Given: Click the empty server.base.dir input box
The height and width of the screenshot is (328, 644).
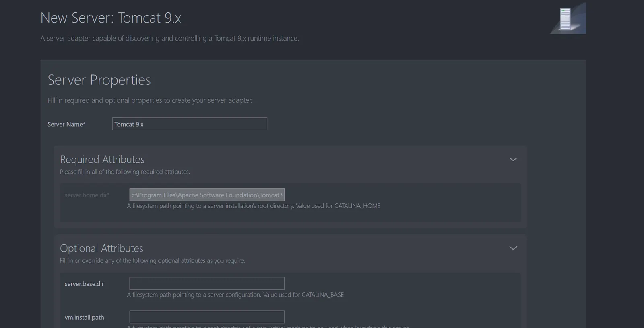Looking at the screenshot, I should click(206, 283).
